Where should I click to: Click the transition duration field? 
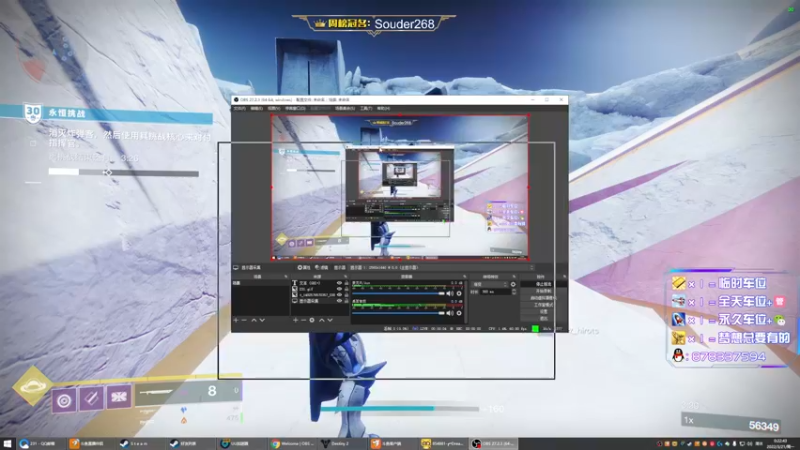coord(496,291)
